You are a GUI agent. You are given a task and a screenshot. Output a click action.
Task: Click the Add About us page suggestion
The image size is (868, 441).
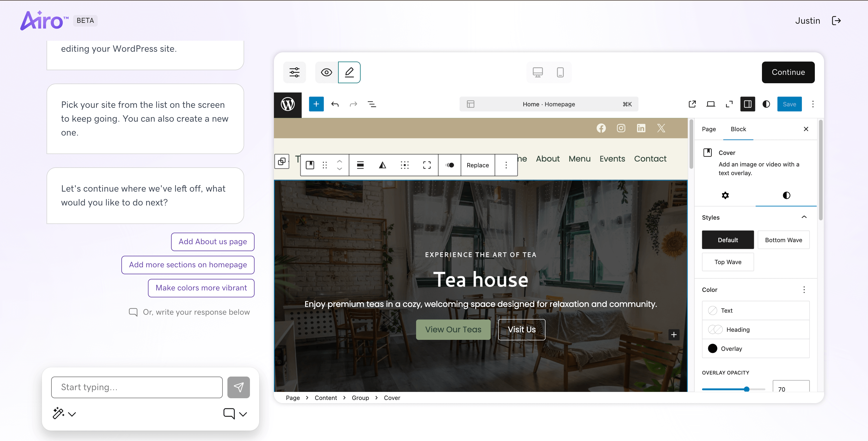pyautogui.click(x=212, y=242)
